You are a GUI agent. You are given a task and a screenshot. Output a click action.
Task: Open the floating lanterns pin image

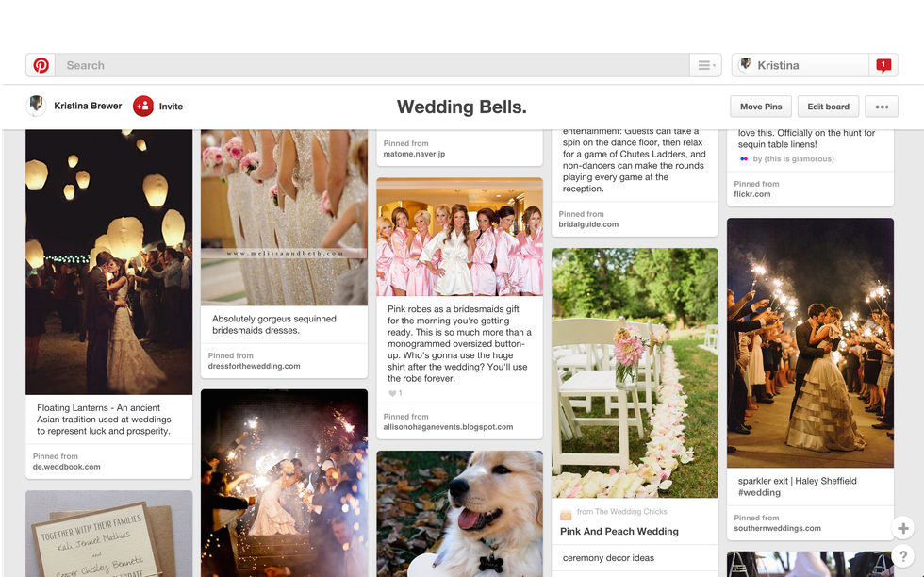tap(108, 262)
